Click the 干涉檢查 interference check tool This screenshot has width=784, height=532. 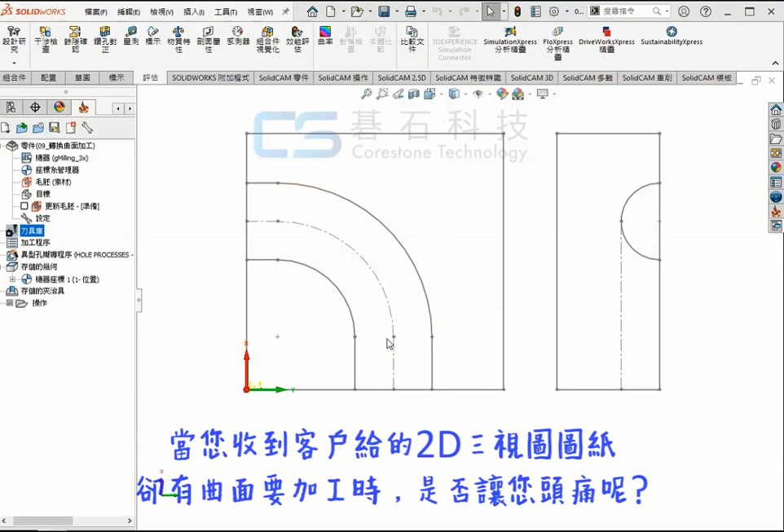pyautogui.click(x=46, y=40)
